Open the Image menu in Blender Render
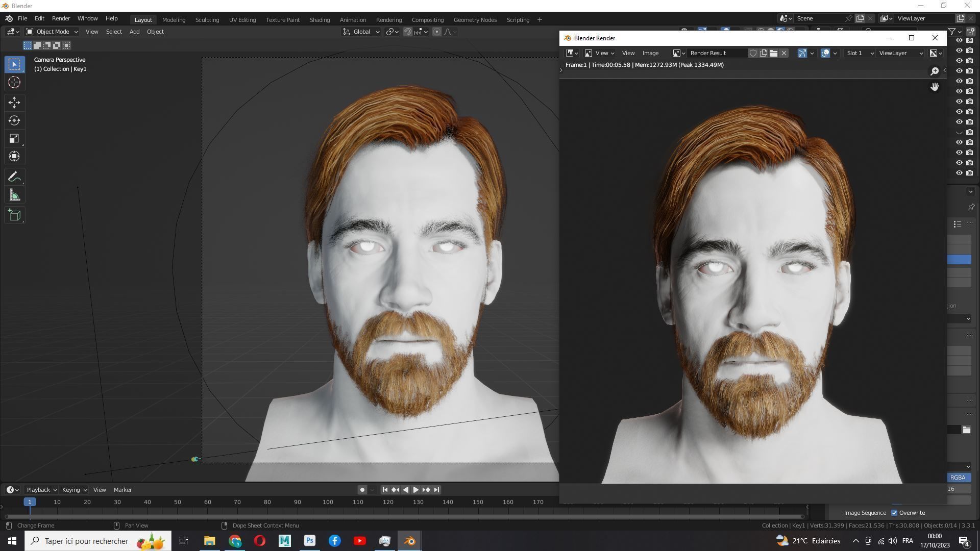Image resolution: width=980 pixels, height=551 pixels. pyautogui.click(x=650, y=53)
